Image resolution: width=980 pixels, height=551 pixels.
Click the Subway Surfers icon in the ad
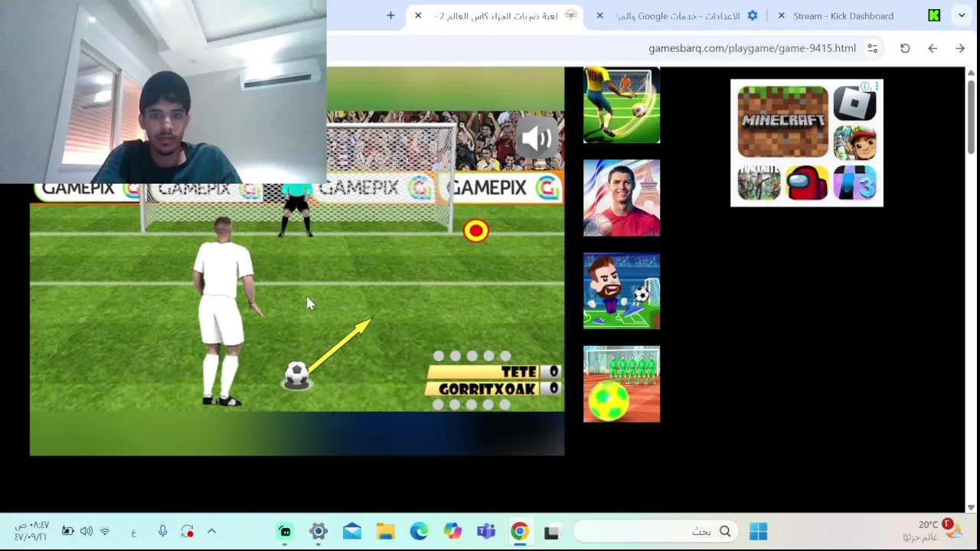854,142
